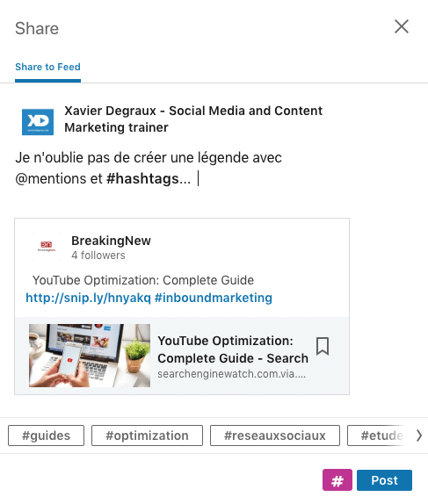The height and width of the screenshot is (504, 428).
Task: Select the Share to Feed tab
Action: tap(47, 67)
